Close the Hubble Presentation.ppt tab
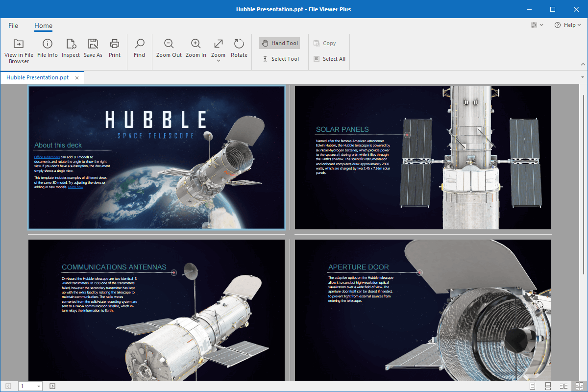This screenshot has width=588, height=392. point(77,78)
